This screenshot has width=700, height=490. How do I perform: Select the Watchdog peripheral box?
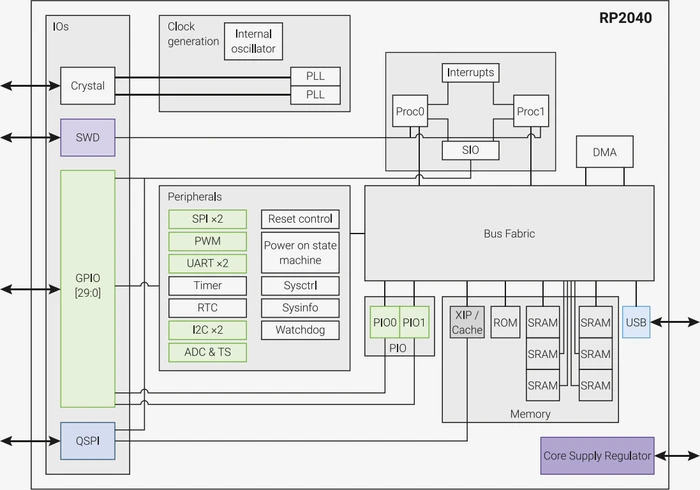(300, 330)
